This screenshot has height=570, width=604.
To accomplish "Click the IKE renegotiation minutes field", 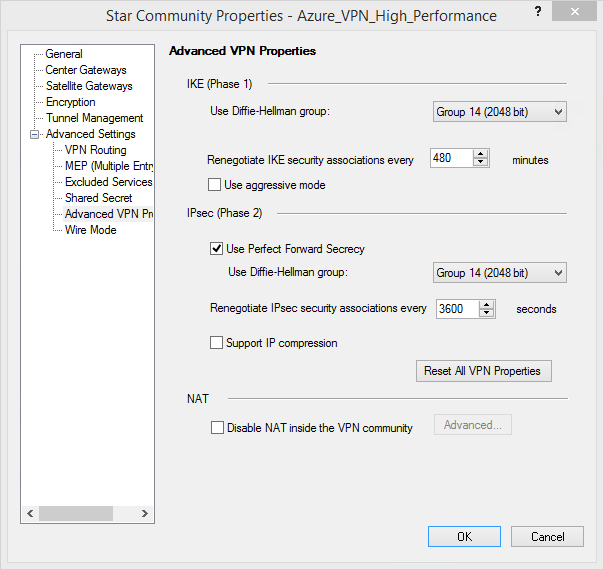I will point(451,158).
